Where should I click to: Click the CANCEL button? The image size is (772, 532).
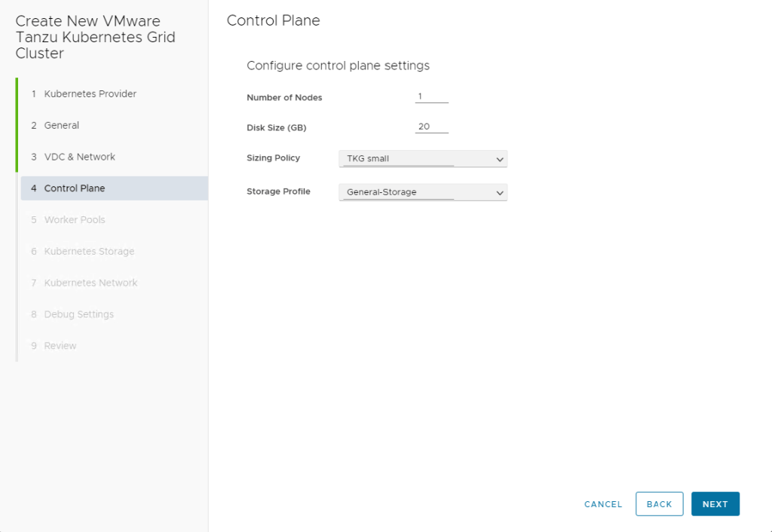[603, 504]
